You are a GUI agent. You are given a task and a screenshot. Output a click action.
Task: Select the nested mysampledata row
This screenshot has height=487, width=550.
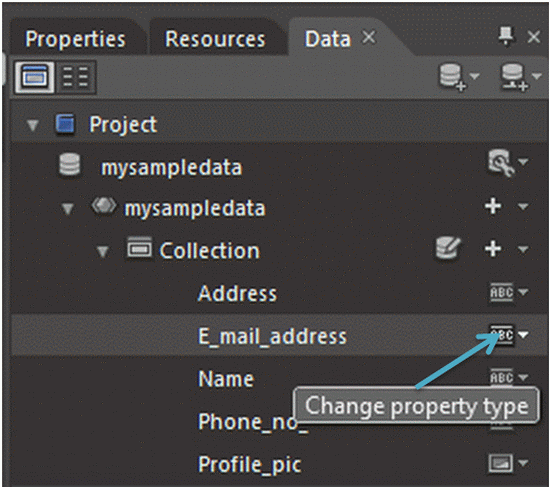195,208
